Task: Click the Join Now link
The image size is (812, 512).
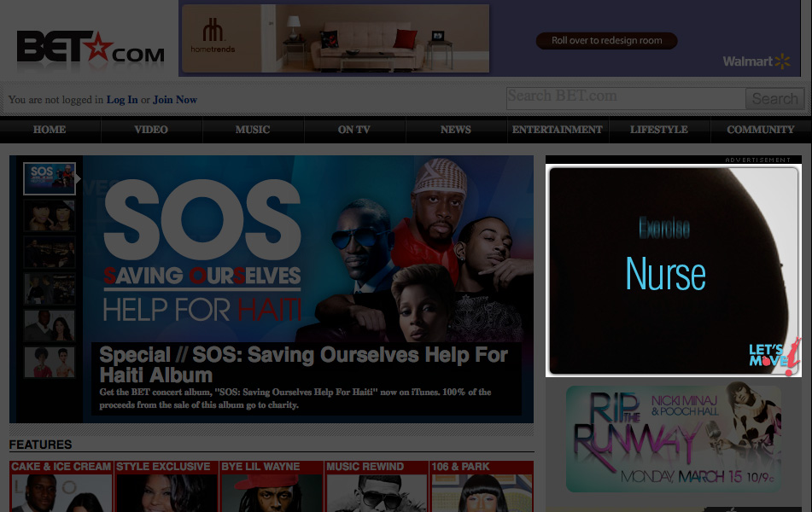Action: pyautogui.click(x=175, y=100)
